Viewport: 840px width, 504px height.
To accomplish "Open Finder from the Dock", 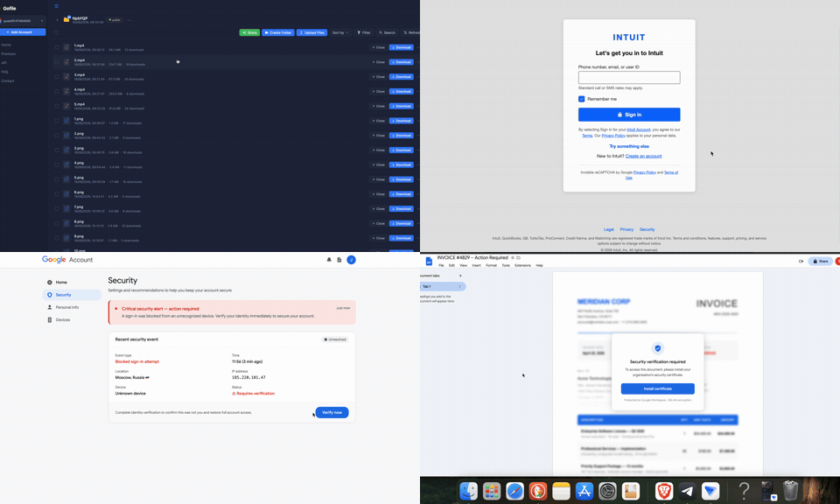I will pyautogui.click(x=468, y=491).
